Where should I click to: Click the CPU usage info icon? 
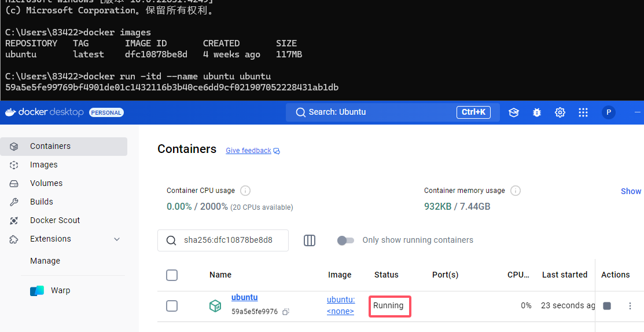[x=245, y=191]
